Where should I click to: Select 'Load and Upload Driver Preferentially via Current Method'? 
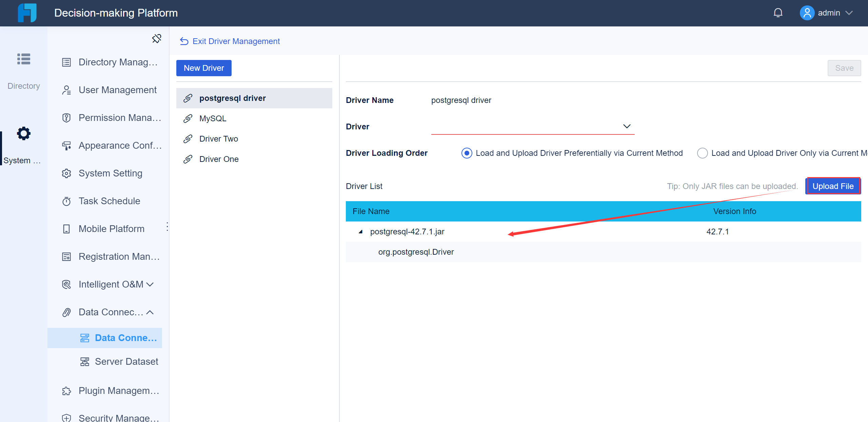click(467, 153)
